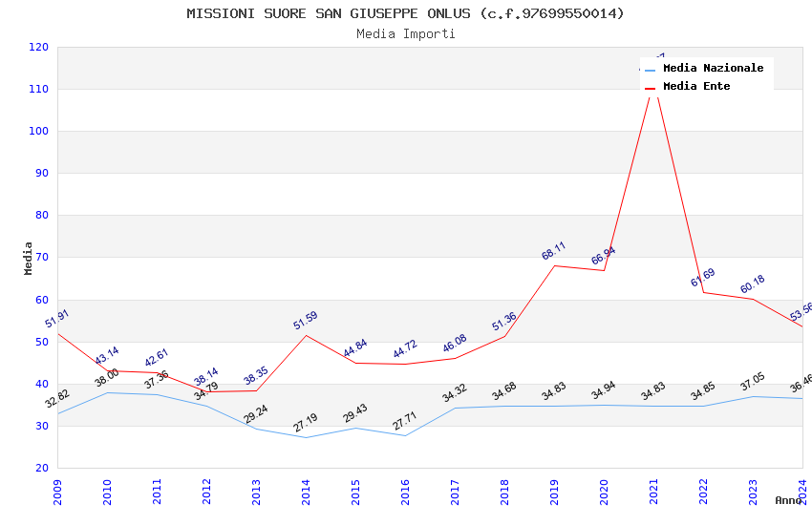Select the year 2020 on the x-axis

pos(605,492)
